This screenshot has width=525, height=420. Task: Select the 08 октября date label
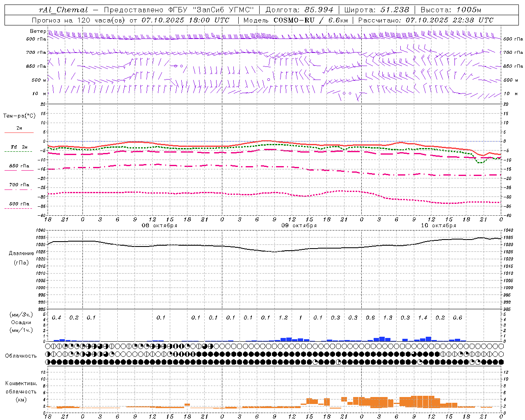click(x=160, y=226)
